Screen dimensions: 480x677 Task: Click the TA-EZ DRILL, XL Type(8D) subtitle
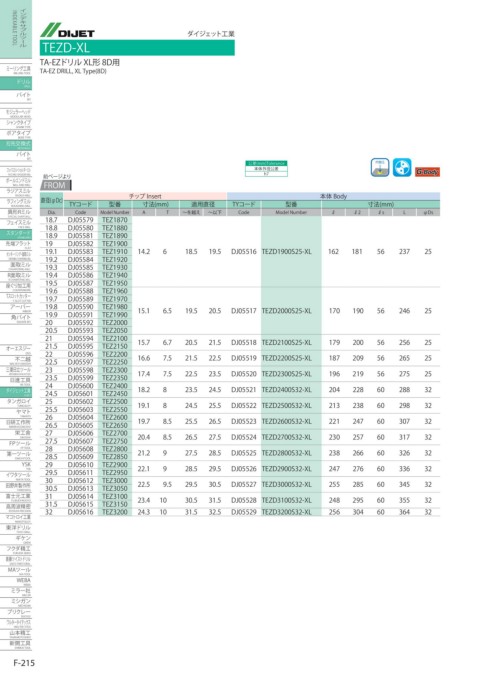point(73,71)
